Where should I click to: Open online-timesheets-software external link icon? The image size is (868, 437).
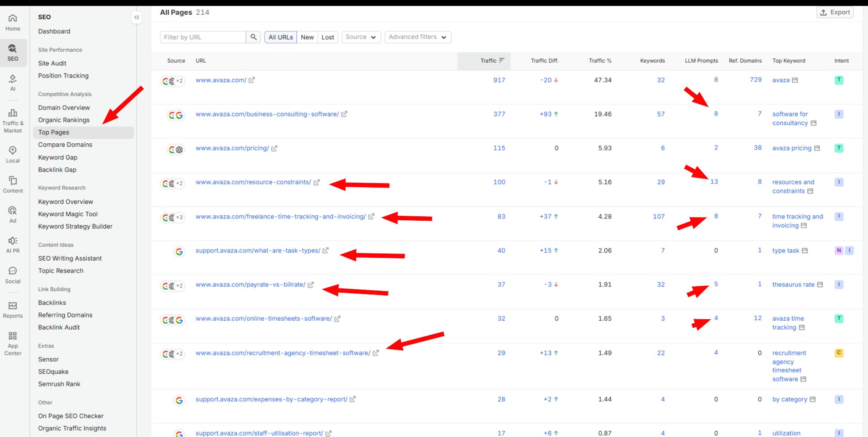tap(337, 319)
